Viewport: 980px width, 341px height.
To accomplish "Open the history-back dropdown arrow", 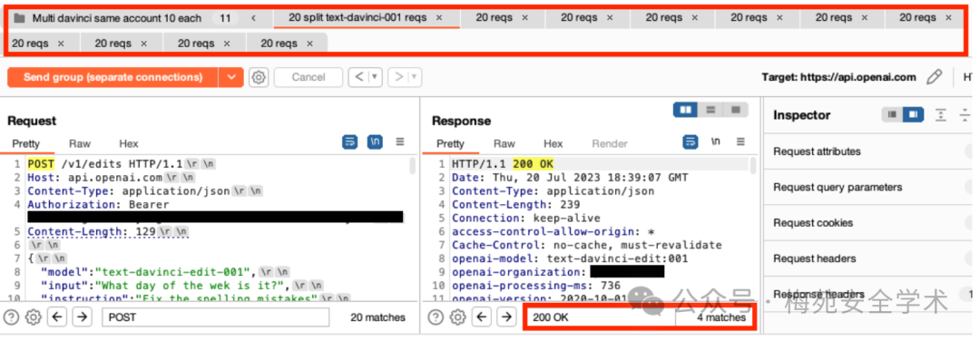I will tap(375, 77).
